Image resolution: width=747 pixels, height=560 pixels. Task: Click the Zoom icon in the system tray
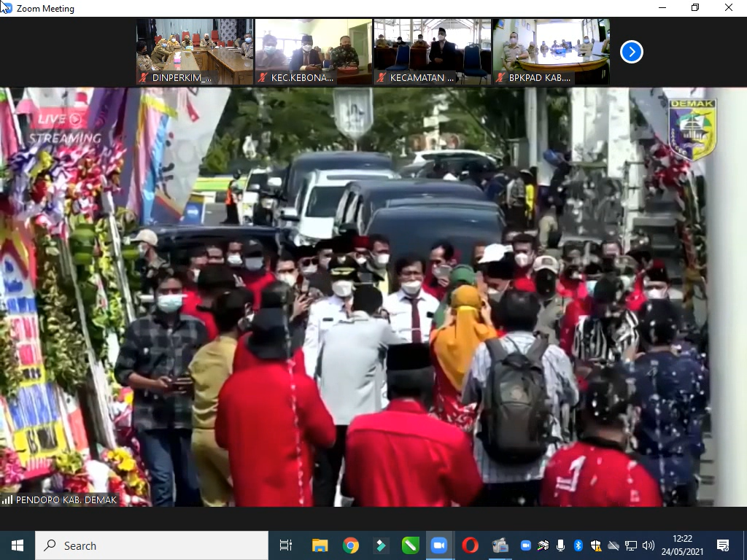(525, 545)
